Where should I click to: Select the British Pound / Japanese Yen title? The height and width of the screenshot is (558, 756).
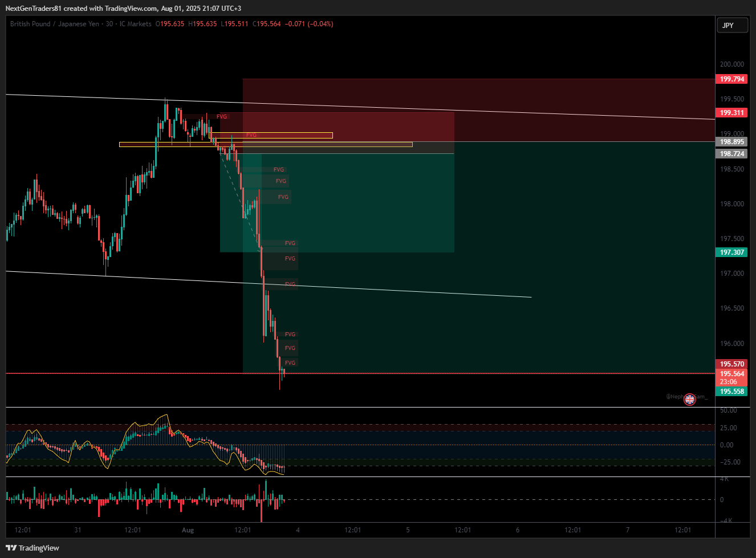[x=55, y=24]
